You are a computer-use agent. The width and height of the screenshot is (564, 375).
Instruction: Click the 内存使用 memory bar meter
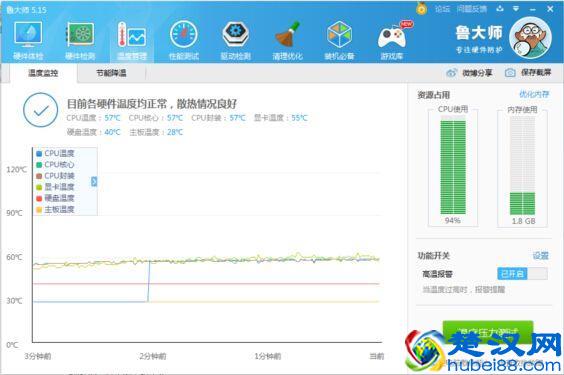click(x=522, y=166)
